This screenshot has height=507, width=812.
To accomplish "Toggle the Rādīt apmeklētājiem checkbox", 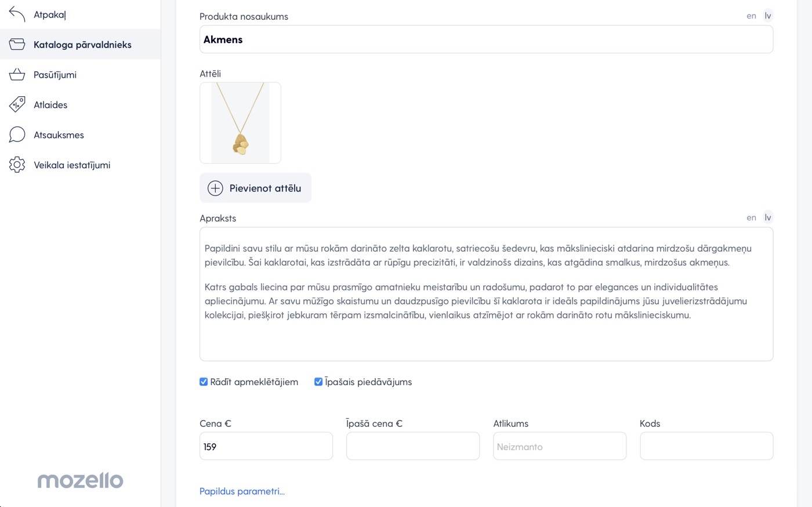I will pyautogui.click(x=204, y=382).
